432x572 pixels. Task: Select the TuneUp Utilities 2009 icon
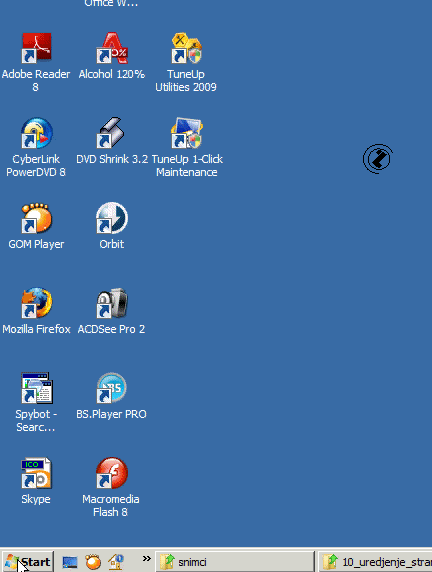[x=186, y=48]
